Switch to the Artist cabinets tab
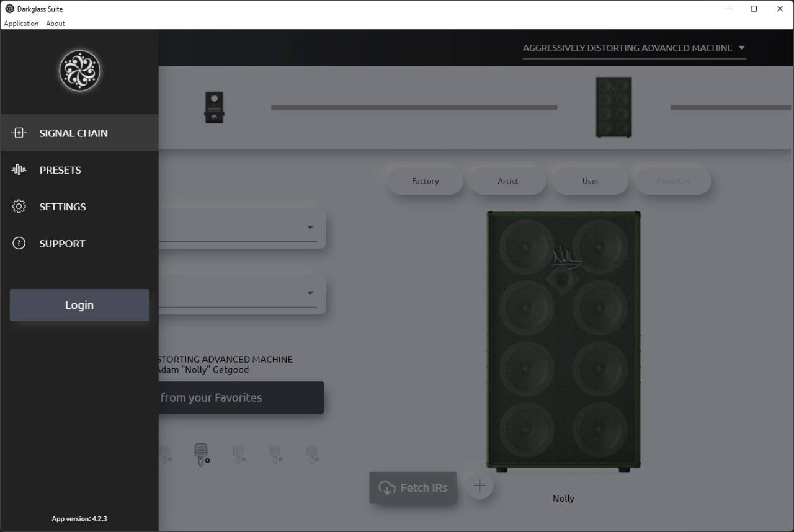 pyautogui.click(x=507, y=181)
